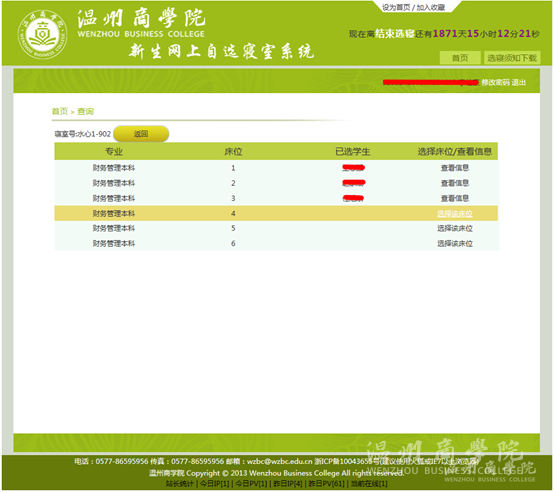The width and height of the screenshot is (554, 492).
Task: Click the 温州商学院 title banner text
Action: (141, 18)
